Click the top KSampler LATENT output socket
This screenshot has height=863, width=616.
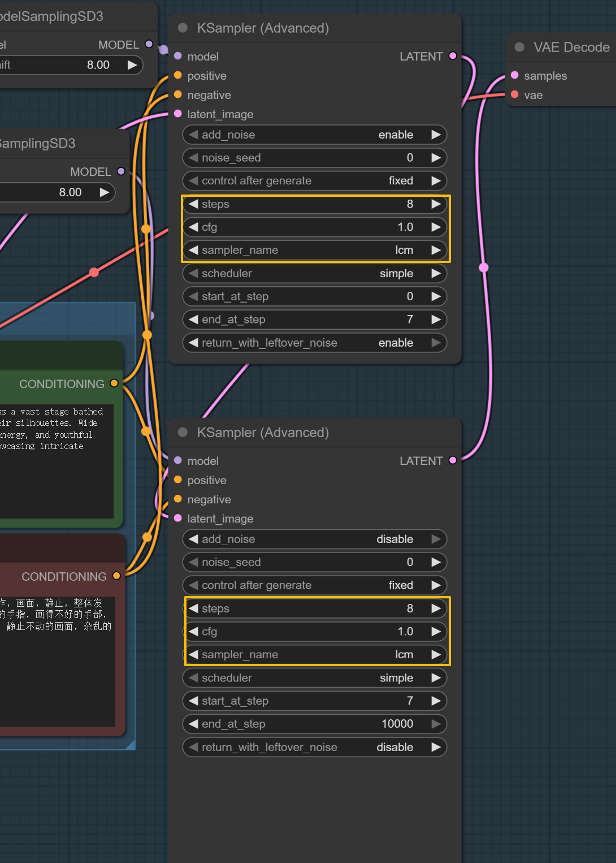click(453, 56)
